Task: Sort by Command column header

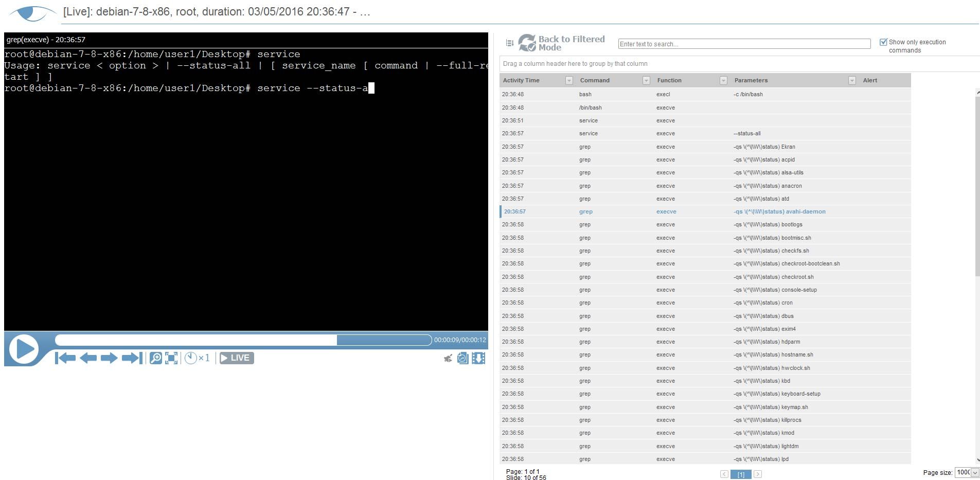Action: pos(595,80)
